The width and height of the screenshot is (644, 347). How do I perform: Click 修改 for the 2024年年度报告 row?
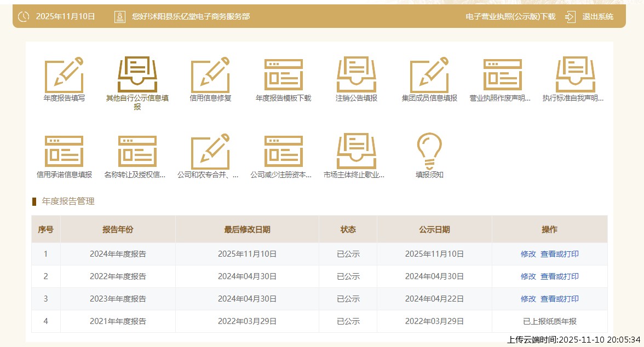(x=528, y=254)
